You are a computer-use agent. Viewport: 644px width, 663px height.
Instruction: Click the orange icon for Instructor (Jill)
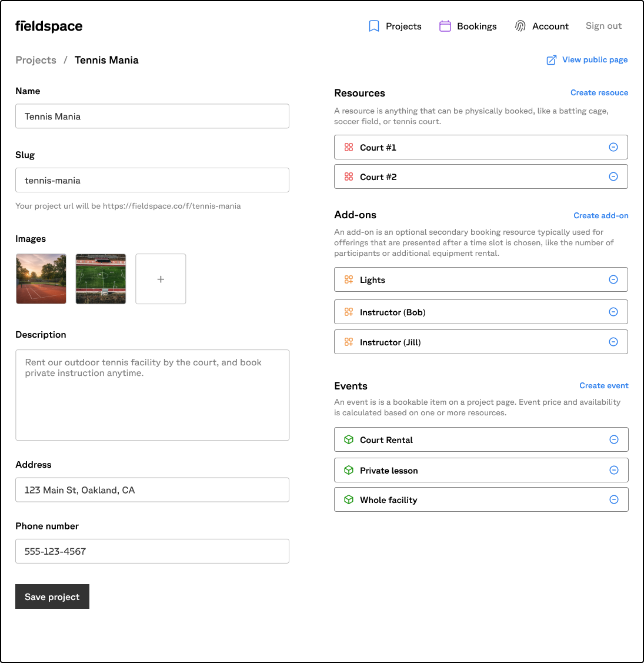[x=348, y=342]
